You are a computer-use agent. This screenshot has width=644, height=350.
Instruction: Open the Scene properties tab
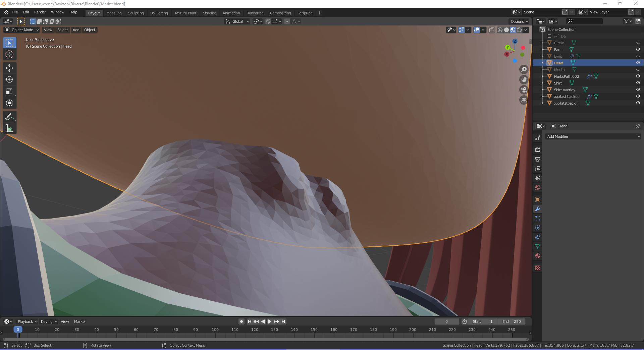tap(538, 178)
